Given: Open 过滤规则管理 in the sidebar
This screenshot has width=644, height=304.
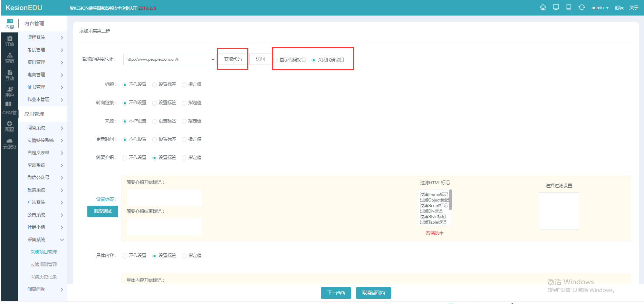Looking at the screenshot, I should [44, 264].
